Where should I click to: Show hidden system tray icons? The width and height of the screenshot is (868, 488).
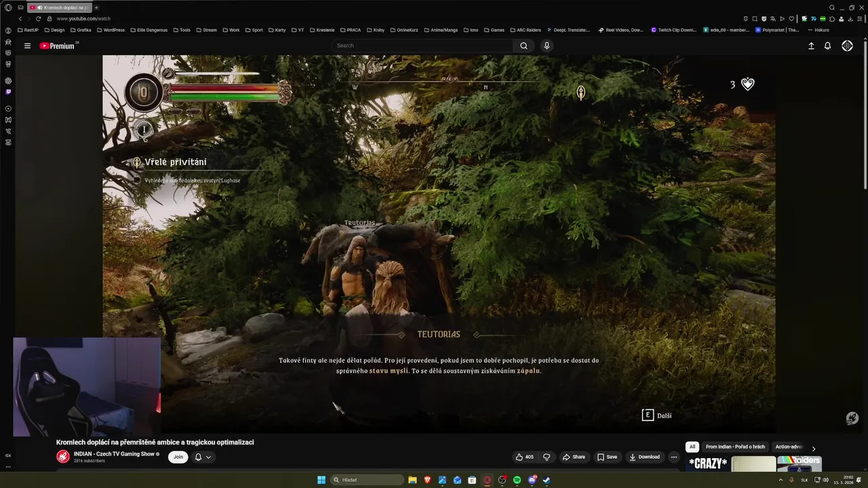coord(781,480)
